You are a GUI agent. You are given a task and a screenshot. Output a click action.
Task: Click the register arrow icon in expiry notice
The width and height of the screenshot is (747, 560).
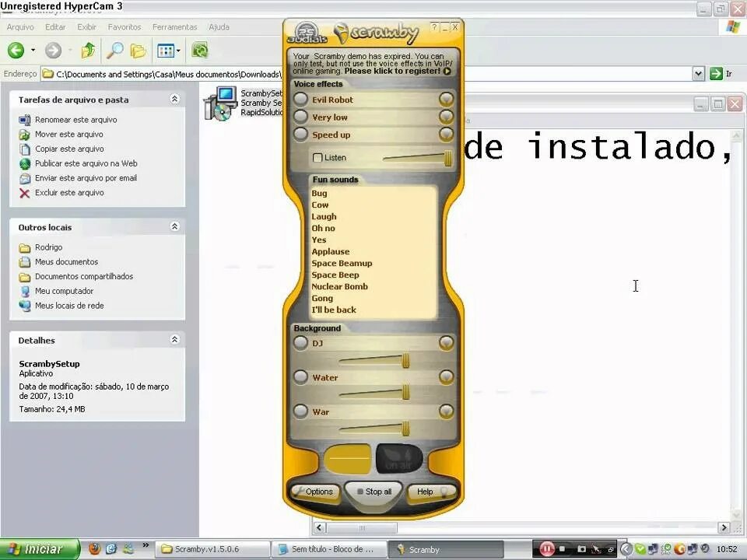pyautogui.click(x=447, y=71)
